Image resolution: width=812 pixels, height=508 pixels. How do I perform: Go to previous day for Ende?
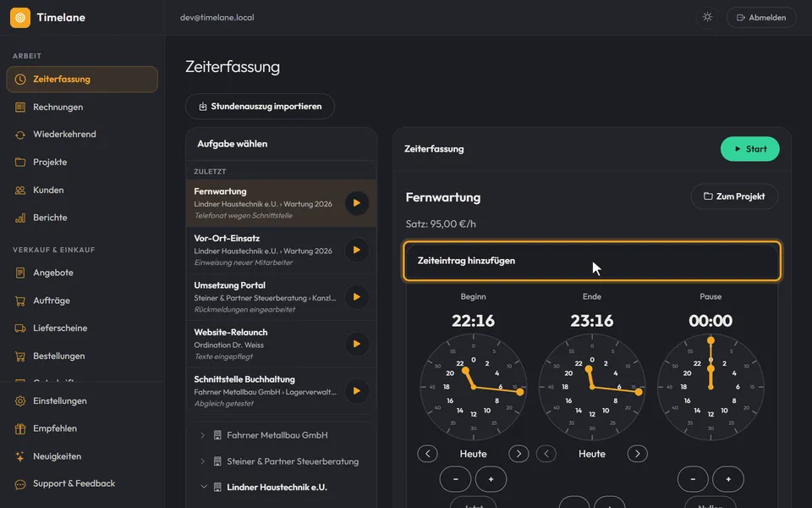tap(546, 454)
